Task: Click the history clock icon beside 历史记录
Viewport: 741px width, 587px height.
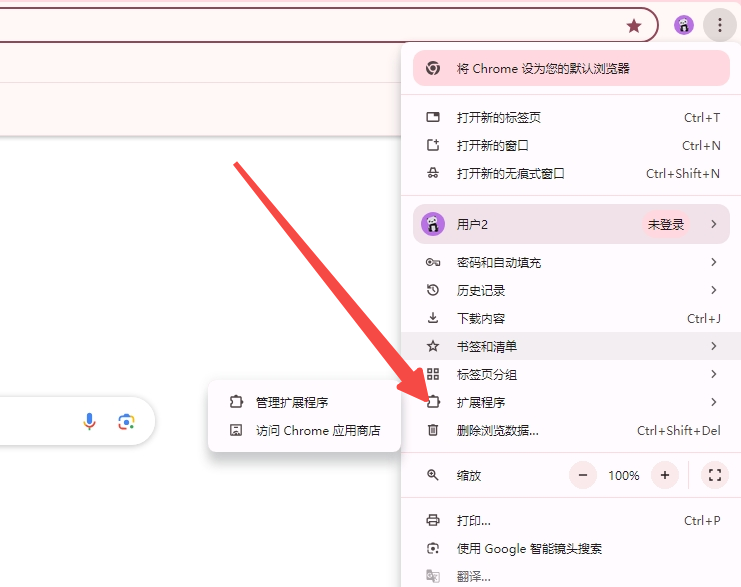Action: click(x=433, y=290)
